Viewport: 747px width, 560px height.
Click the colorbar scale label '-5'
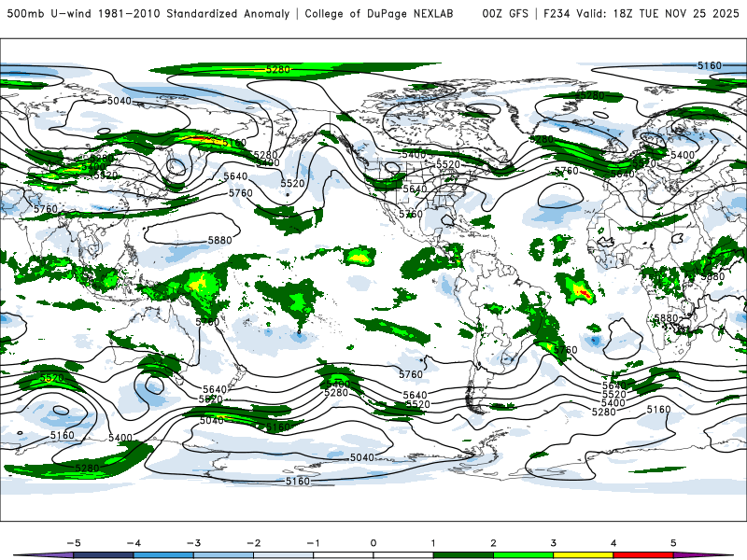[74, 543]
